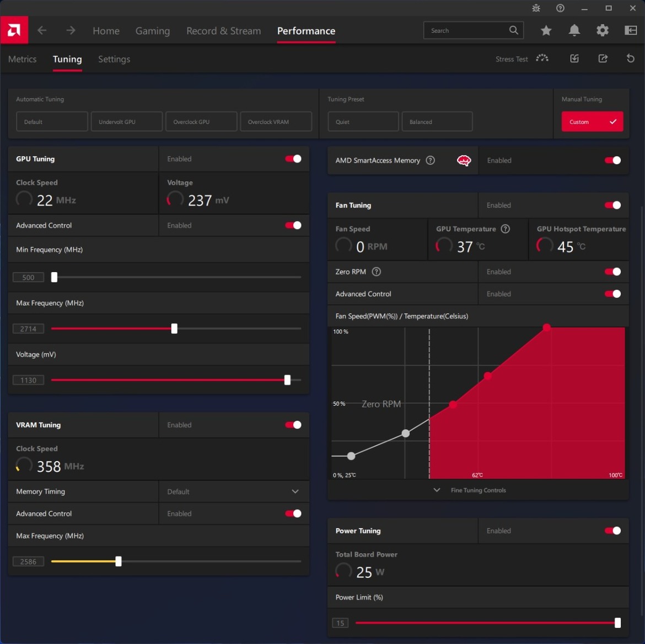Open the help question mark icon in title bar
This screenshot has height=644, width=645.
[560, 8]
